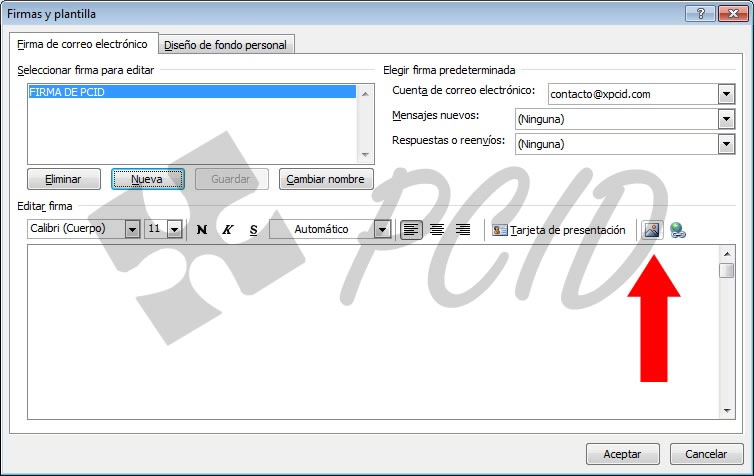
Task: Align signature text to the right
Action: (463, 230)
